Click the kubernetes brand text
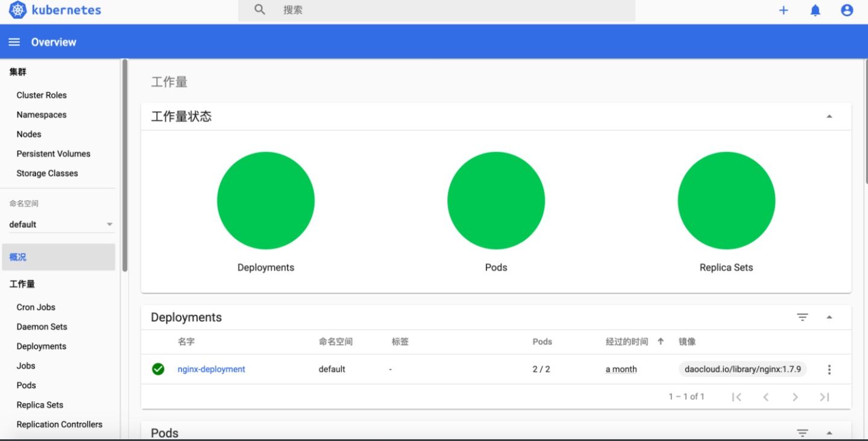 tap(66, 10)
